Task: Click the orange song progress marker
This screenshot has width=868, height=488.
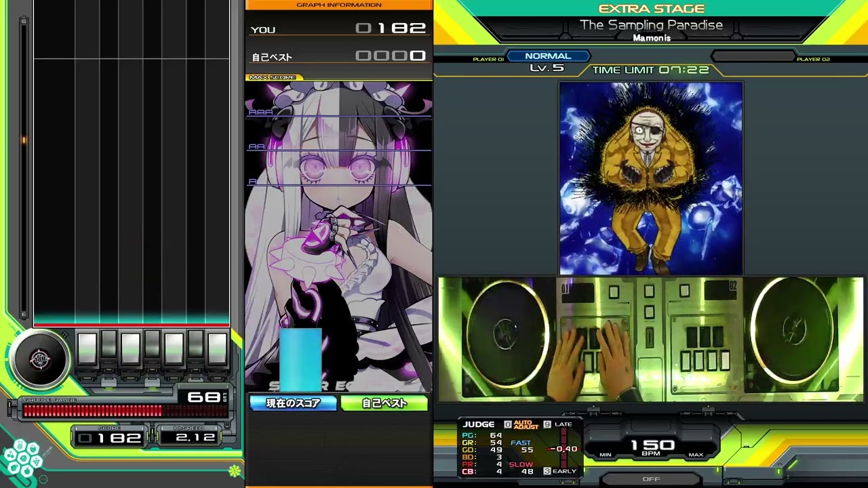Action: click(x=24, y=140)
